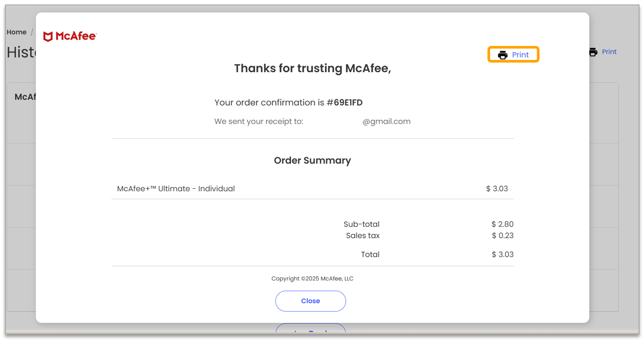Click the $ 2.80 sub-total amount
The image size is (644, 340).
502,224
